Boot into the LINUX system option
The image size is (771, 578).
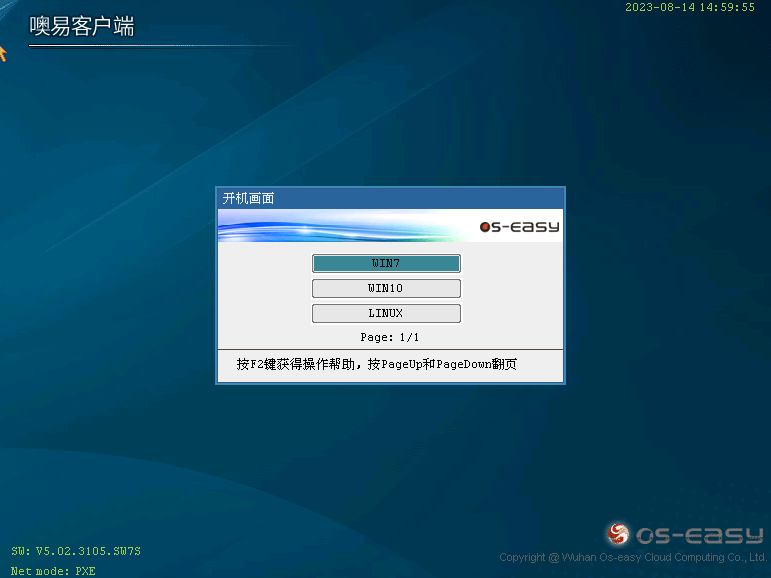pos(386,313)
